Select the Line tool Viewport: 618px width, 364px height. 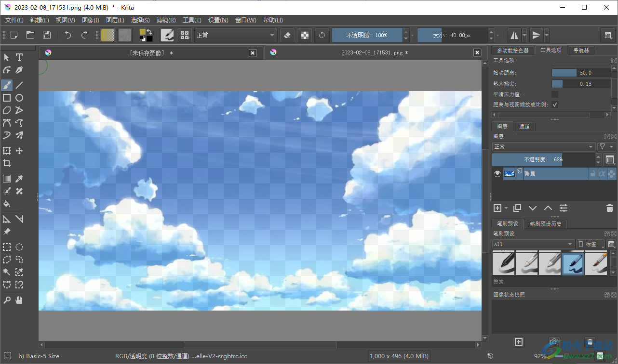pos(19,85)
